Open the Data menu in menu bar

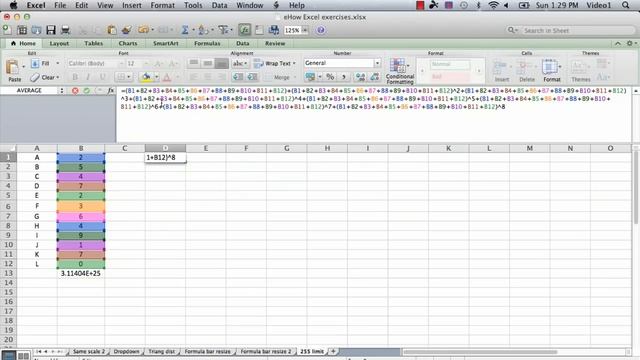tap(219, 5)
